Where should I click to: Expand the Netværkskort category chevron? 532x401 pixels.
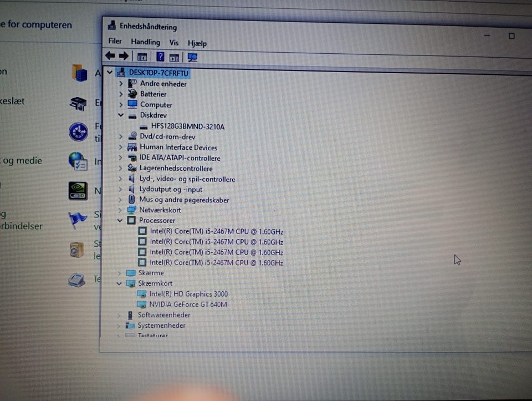[120, 210]
